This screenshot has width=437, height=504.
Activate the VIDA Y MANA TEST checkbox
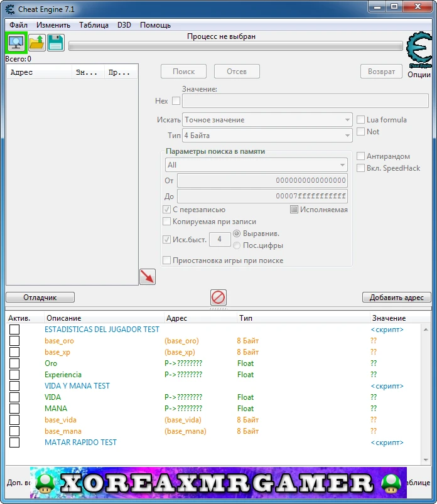[x=14, y=386]
